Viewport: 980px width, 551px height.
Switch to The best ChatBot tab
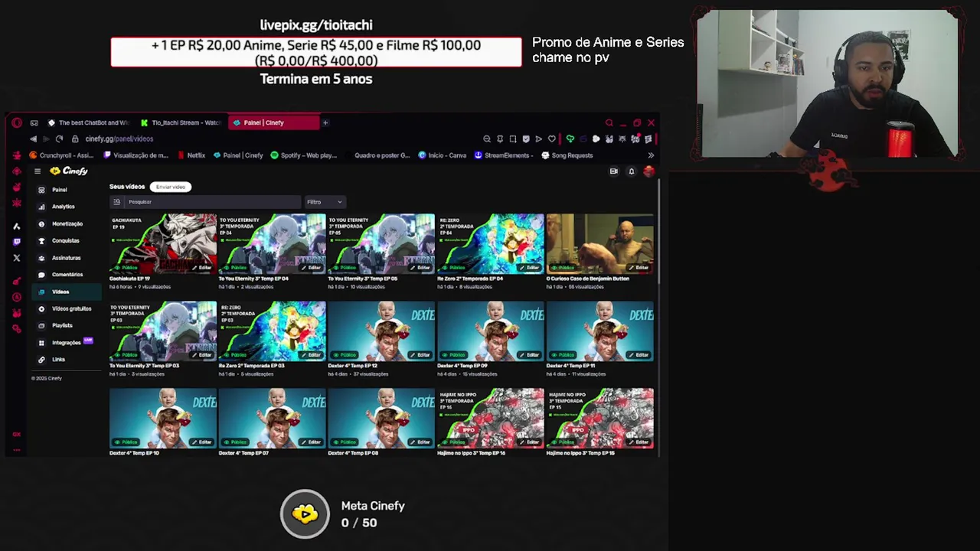pyautogui.click(x=88, y=122)
